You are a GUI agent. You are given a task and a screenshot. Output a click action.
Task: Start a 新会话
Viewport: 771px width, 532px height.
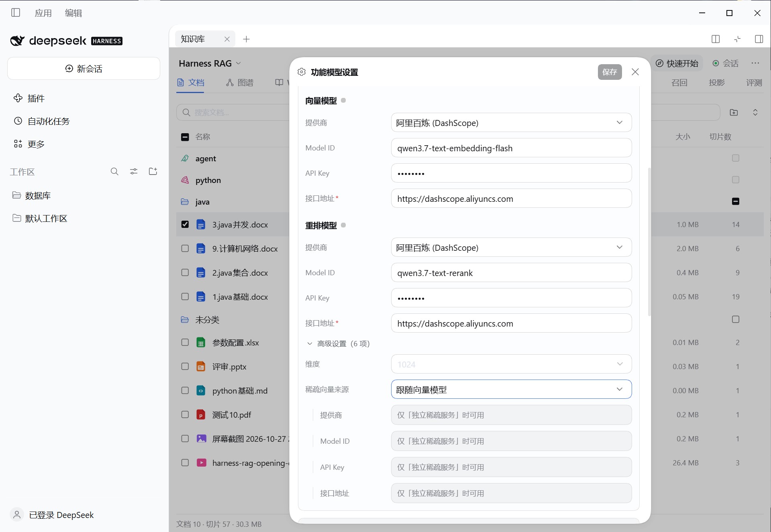coord(84,69)
